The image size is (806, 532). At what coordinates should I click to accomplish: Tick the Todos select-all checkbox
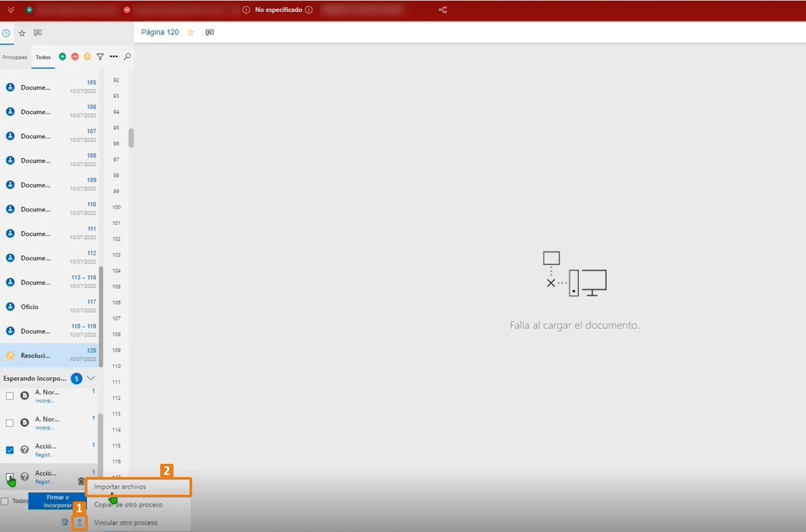click(x=5, y=501)
